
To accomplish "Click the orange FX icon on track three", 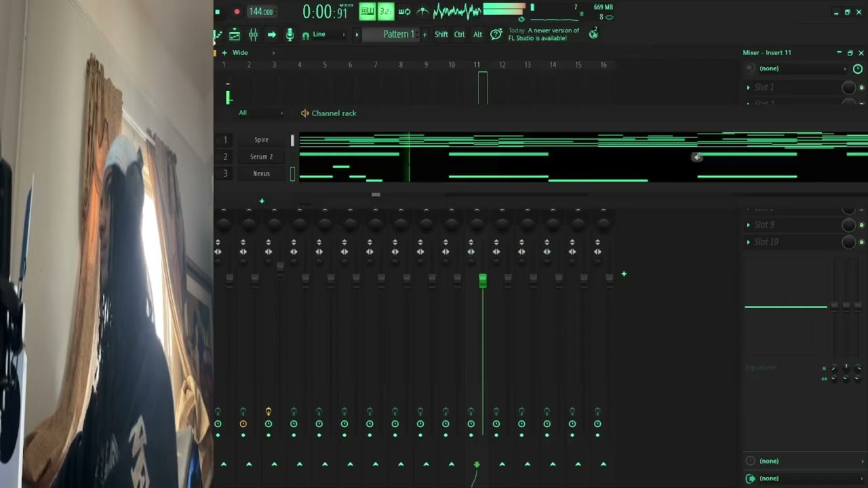I will (269, 411).
